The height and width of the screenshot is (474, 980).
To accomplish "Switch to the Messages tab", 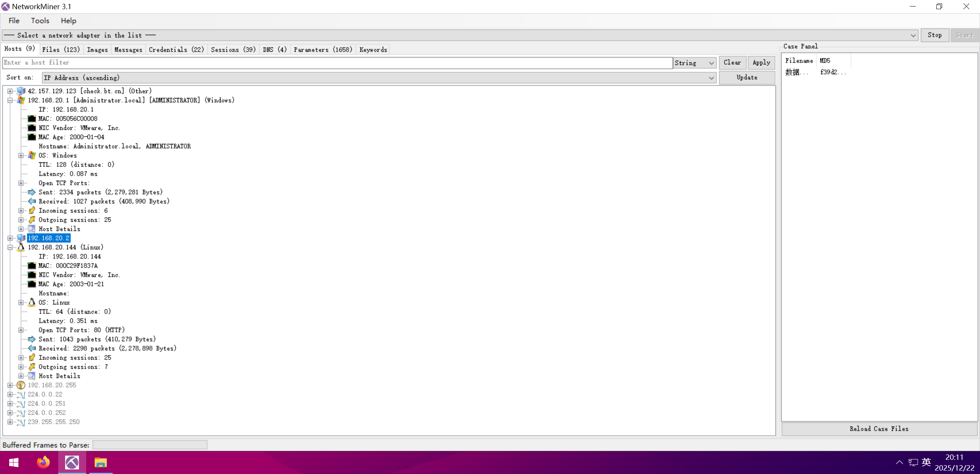I will 128,50.
